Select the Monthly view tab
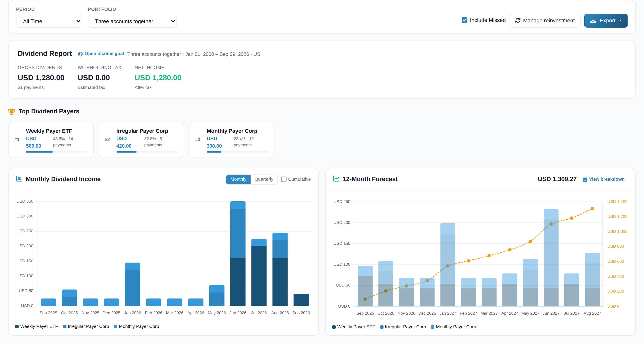The height and width of the screenshot is (344, 644). pos(238,179)
